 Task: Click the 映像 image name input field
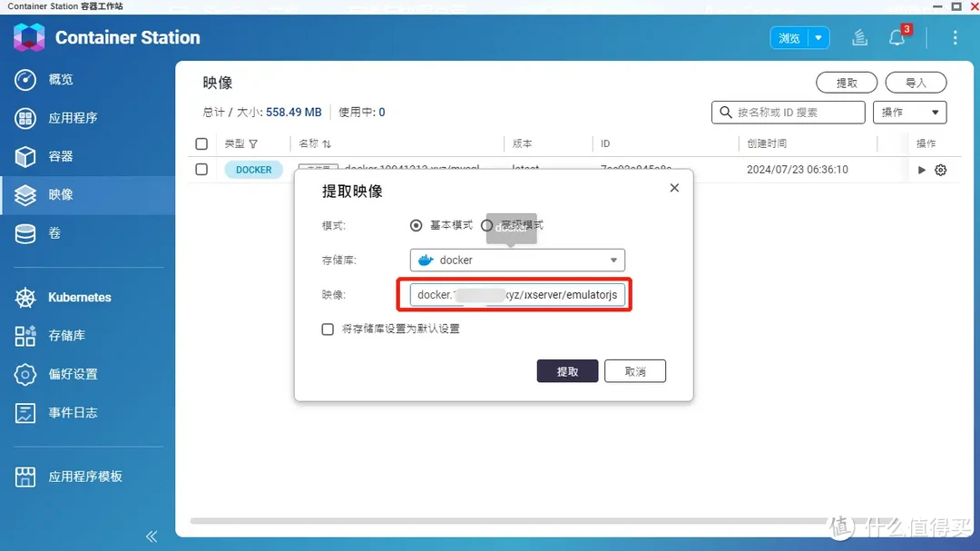(x=517, y=294)
